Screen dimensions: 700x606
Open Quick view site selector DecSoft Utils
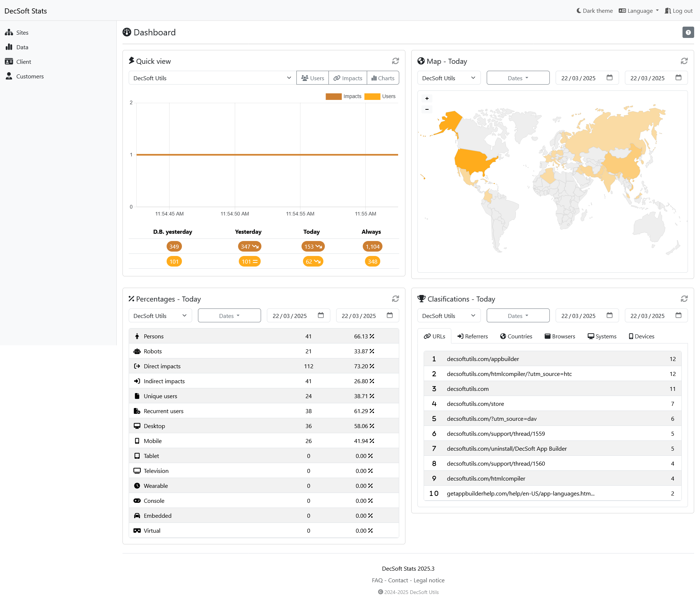pos(212,78)
